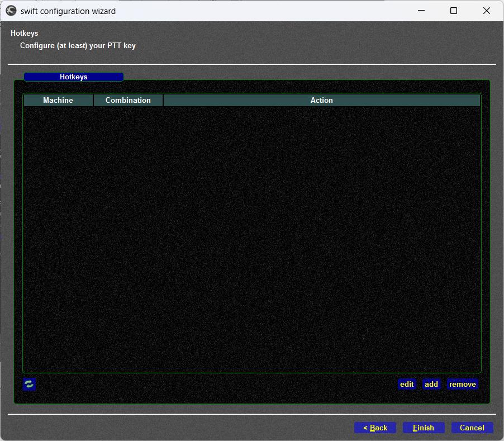Finish the configuration wizard
Screen dimensions: 504x441
coord(424,428)
